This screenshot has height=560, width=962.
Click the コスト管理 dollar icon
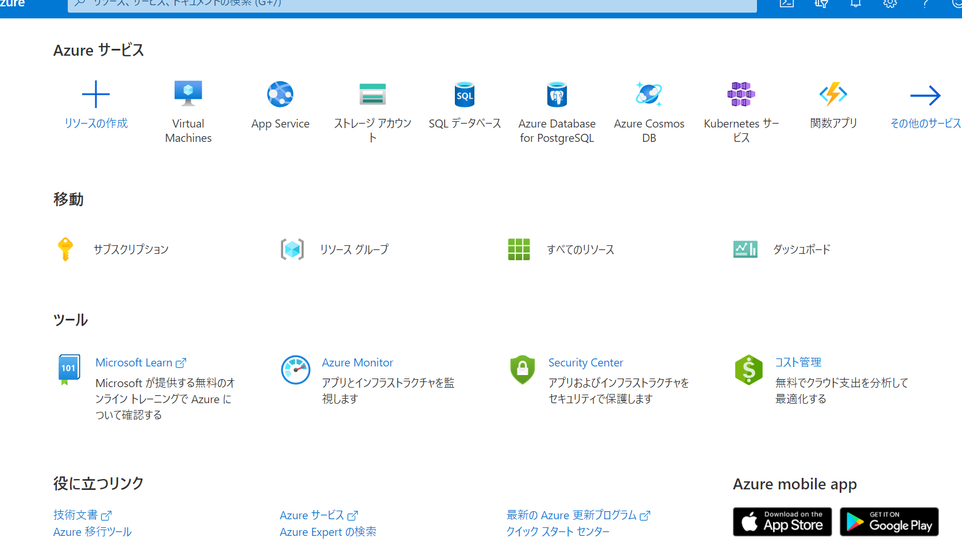click(x=749, y=370)
